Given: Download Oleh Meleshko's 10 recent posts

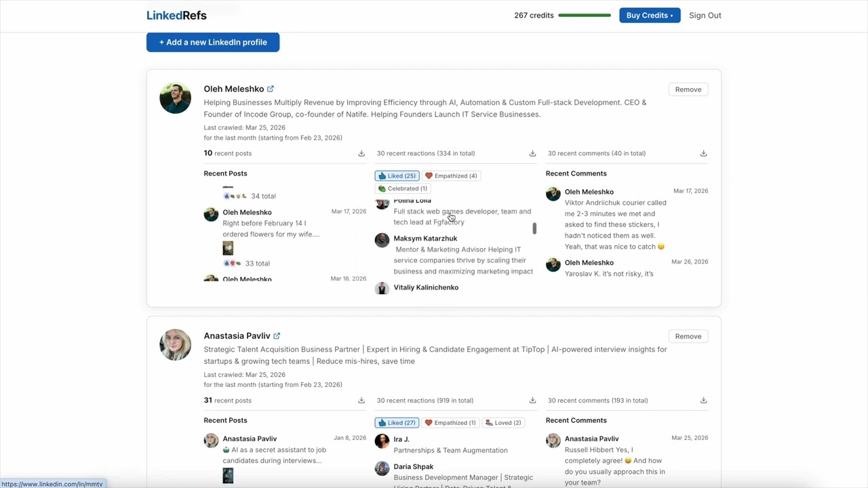Looking at the screenshot, I should tap(361, 153).
